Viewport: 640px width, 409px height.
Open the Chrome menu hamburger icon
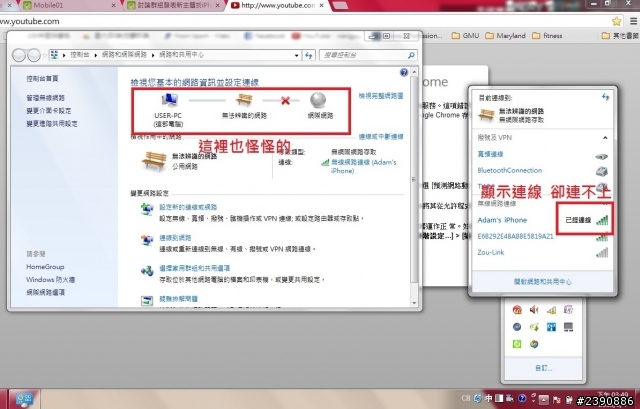(633, 21)
